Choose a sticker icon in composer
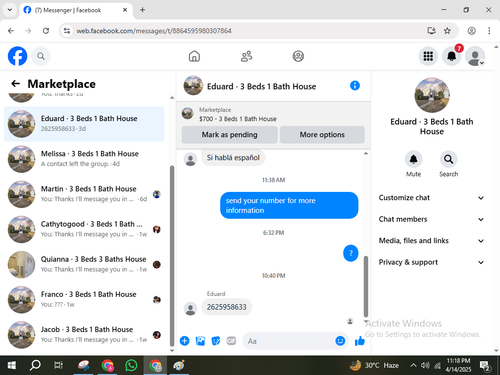The height and width of the screenshot is (375, 500). coord(216,341)
